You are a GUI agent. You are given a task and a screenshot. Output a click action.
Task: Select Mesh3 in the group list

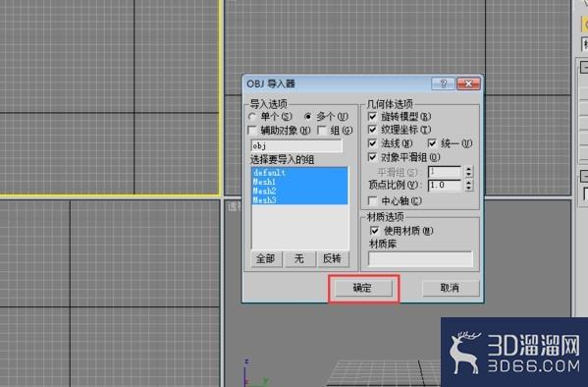click(299, 199)
